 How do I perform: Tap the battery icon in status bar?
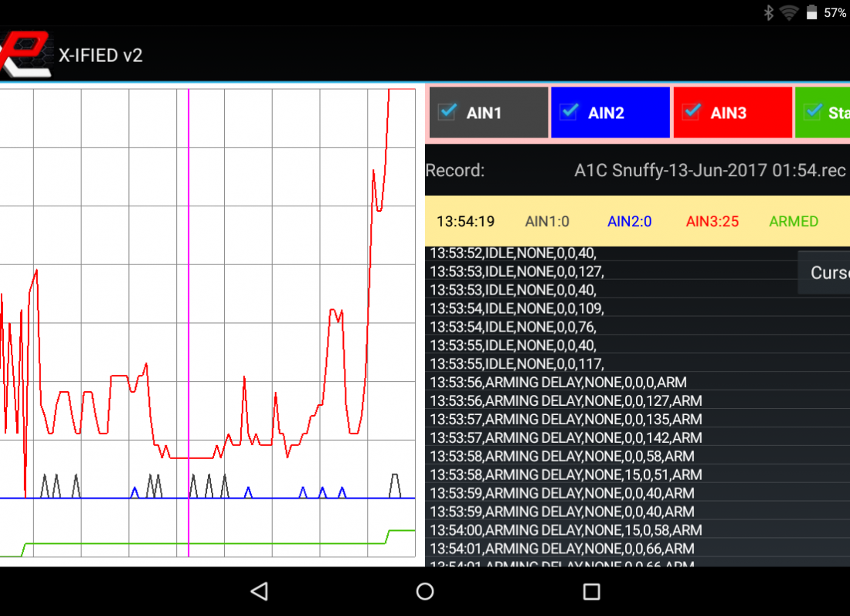(811, 12)
